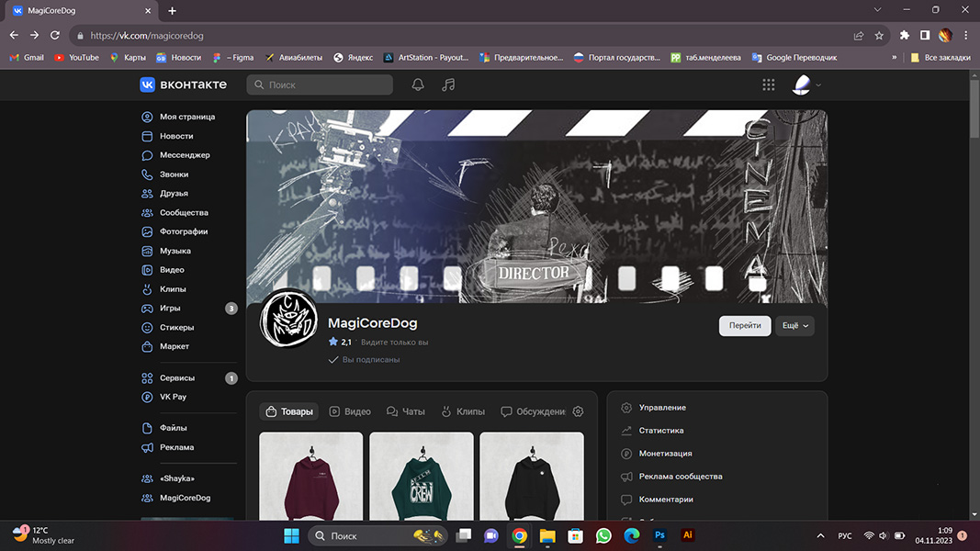Click Вы подписаны subscription status
The width and height of the screenshot is (980, 551).
coord(364,360)
